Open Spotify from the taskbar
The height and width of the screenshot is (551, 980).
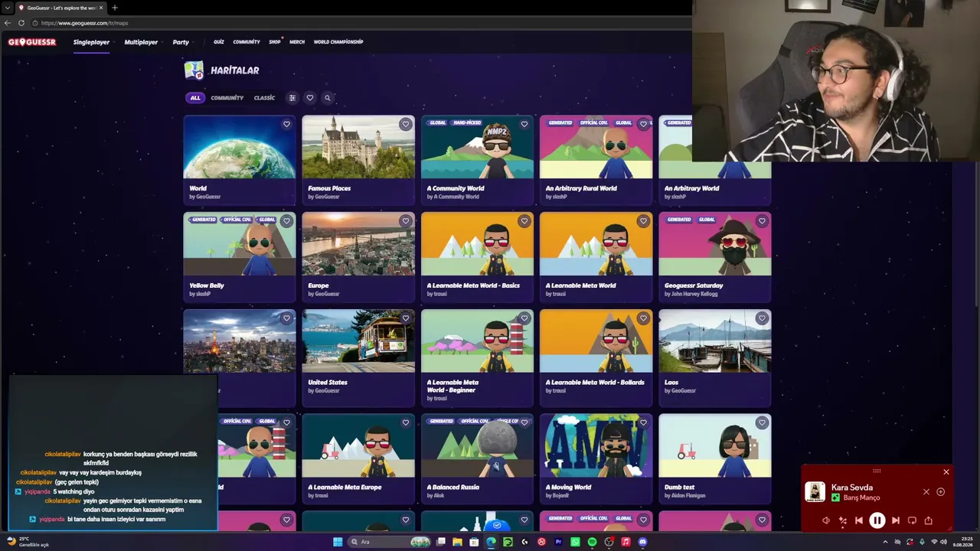click(x=592, y=542)
